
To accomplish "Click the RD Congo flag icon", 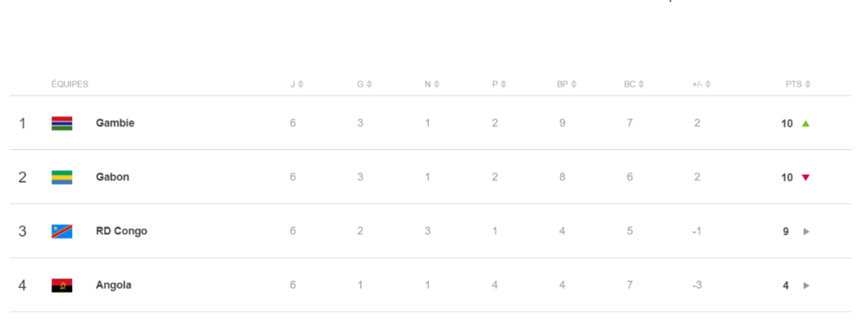I will click(62, 232).
